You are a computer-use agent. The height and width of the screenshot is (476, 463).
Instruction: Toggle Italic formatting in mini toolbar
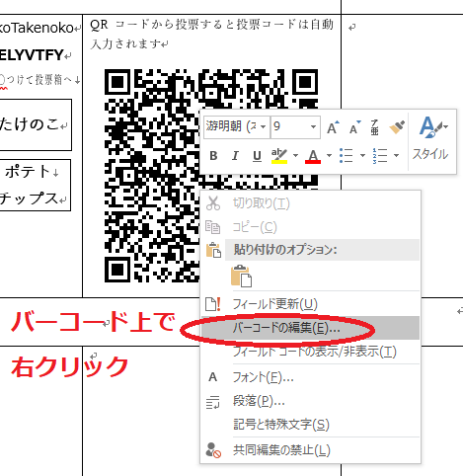coord(235,156)
